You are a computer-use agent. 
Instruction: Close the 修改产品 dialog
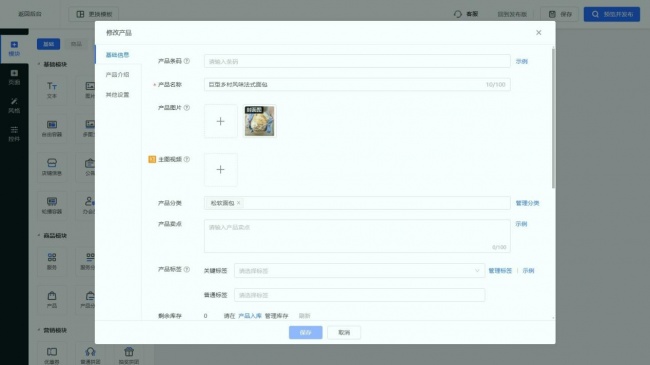tap(538, 32)
